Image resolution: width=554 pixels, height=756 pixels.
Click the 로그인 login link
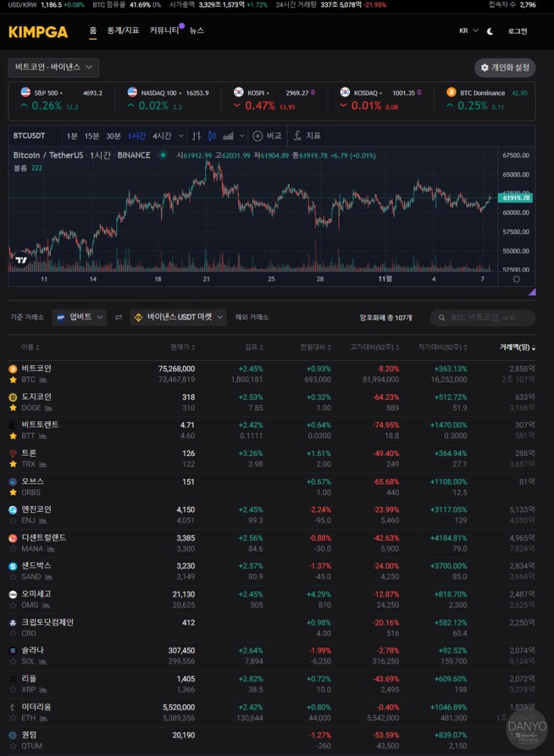pos(517,31)
